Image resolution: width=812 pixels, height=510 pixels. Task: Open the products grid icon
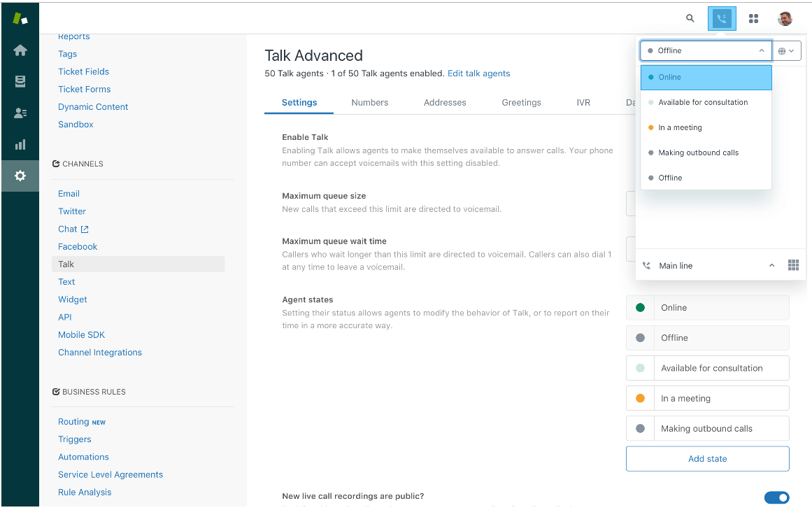pyautogui.click(x=753, y=19)
